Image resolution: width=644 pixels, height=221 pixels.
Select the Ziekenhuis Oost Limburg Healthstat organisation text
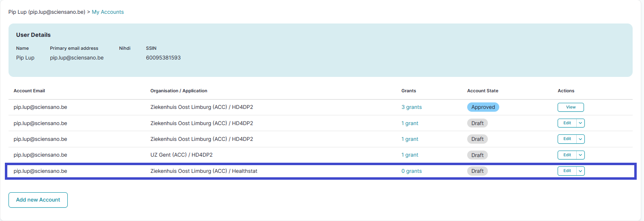tap(204, 171)
